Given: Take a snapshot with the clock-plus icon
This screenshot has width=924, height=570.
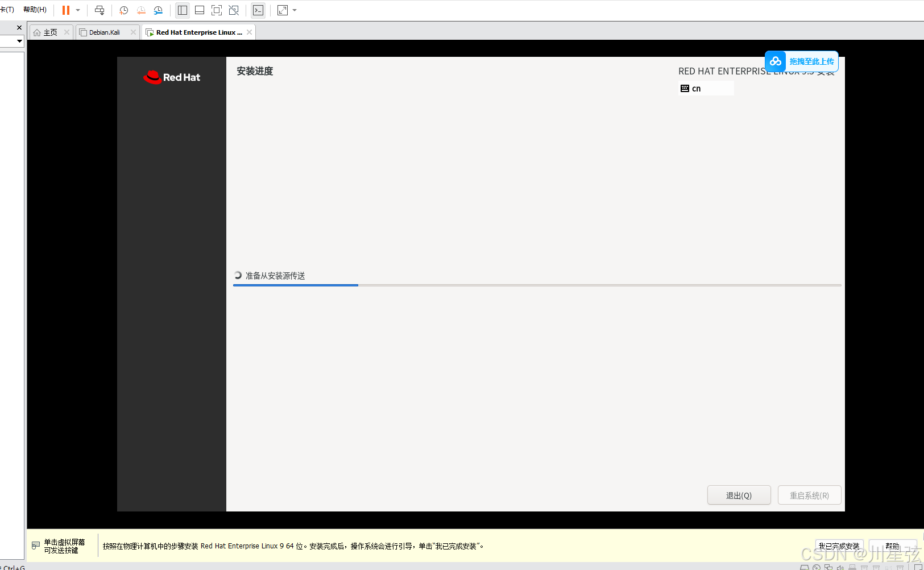Looking at the screenshot, I should (x=124, y=10).
